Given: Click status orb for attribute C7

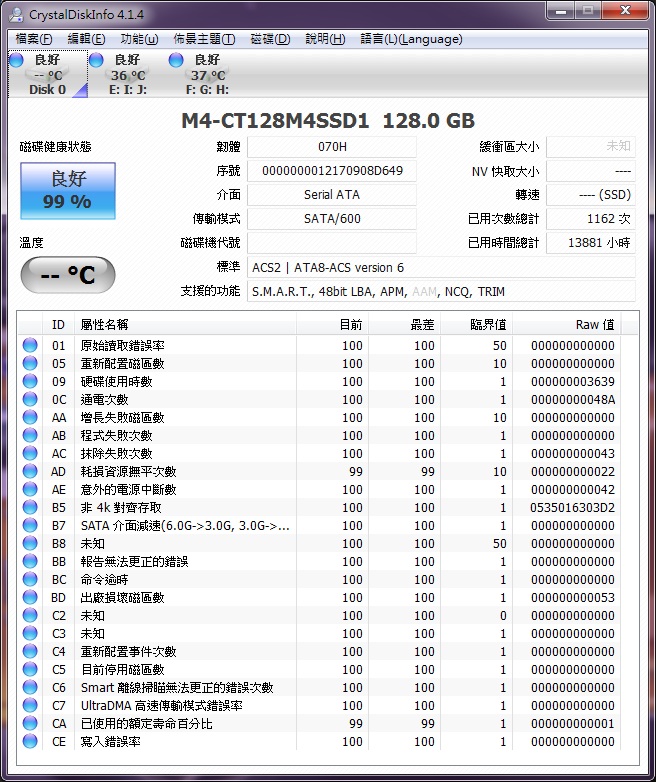Looking at the screenshot, I should (x=30, y=705).
